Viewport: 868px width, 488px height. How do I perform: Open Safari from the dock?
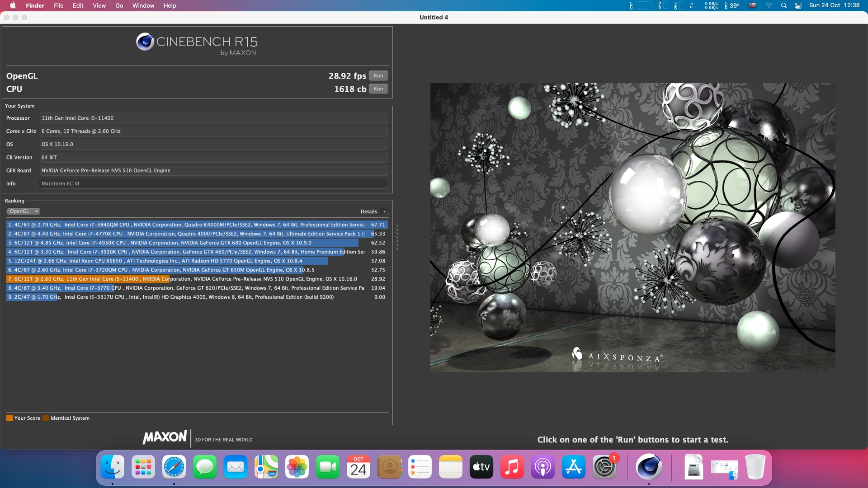tap(174, 467)
